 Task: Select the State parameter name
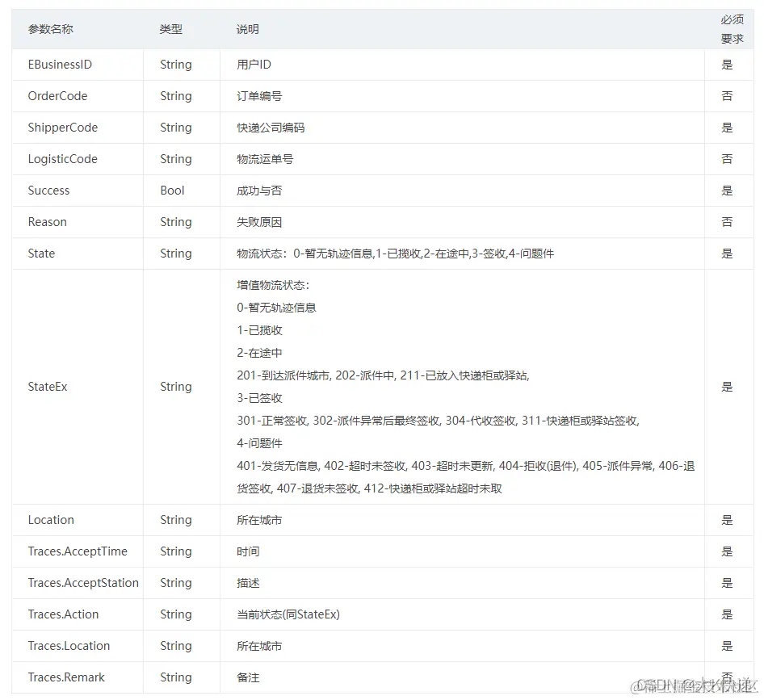pos(41,254)
